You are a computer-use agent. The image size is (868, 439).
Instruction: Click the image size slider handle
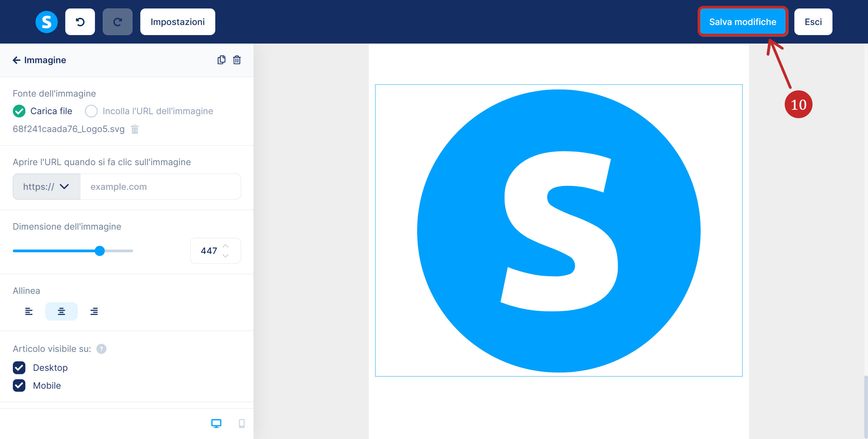click(x=100, y=251)
